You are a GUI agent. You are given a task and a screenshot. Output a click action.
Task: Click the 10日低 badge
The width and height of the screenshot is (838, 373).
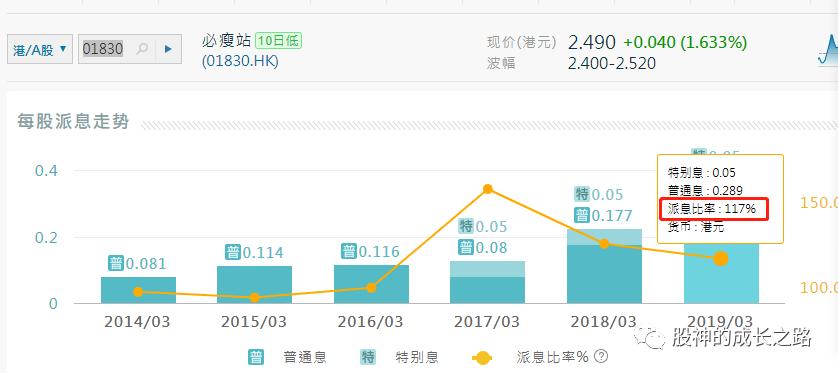coord(278,41)
